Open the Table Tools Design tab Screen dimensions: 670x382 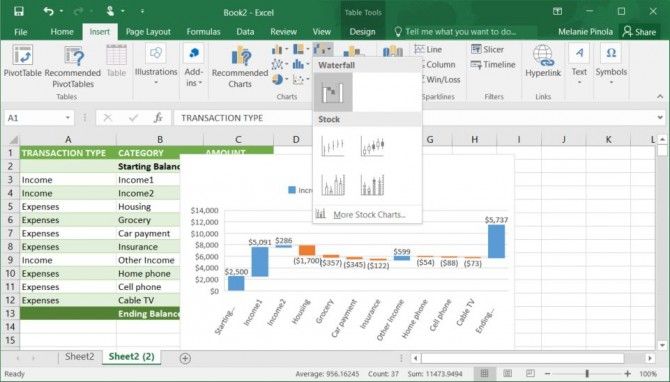[x=362, y=32]
